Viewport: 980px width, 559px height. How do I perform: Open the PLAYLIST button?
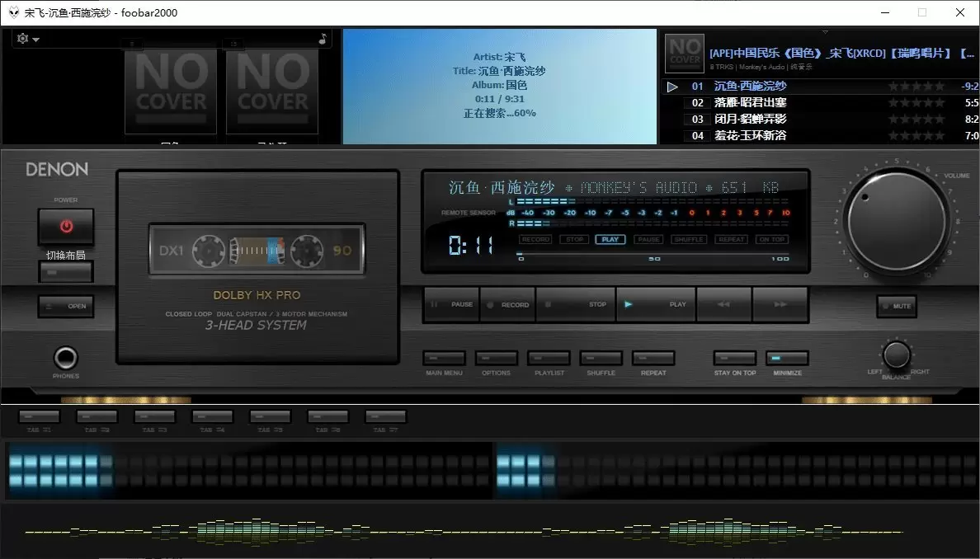click(x=549, y=359)
